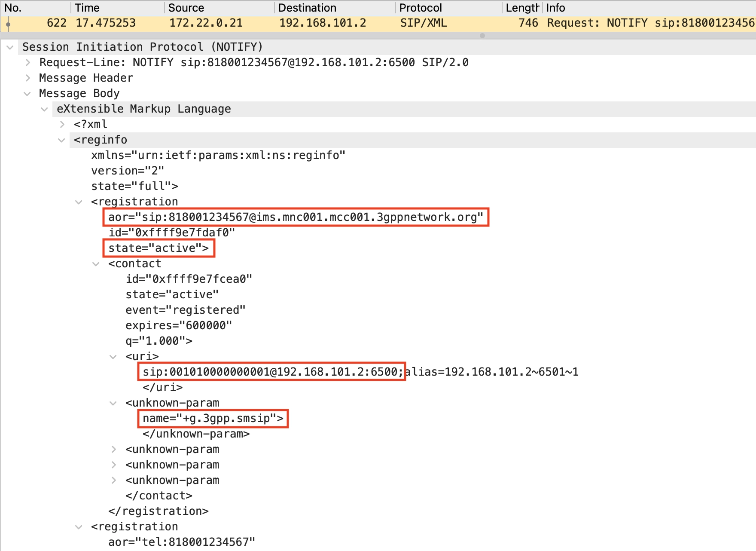Collapse the eXtensible Markup Language node
Screen dimensions: 756x551
click(44, 109)
